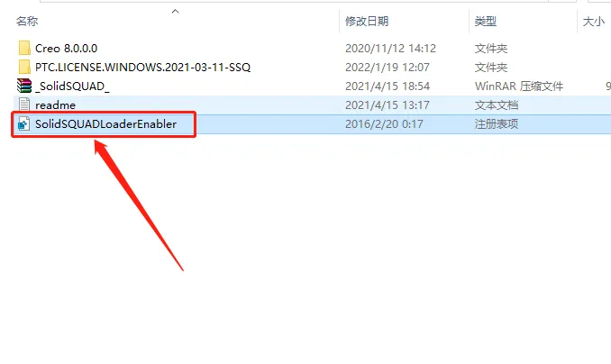Image resolution: width=611 pixels, height=364 pixels.
Task: Click the 文本文档 type of readme
Action: 496,105
